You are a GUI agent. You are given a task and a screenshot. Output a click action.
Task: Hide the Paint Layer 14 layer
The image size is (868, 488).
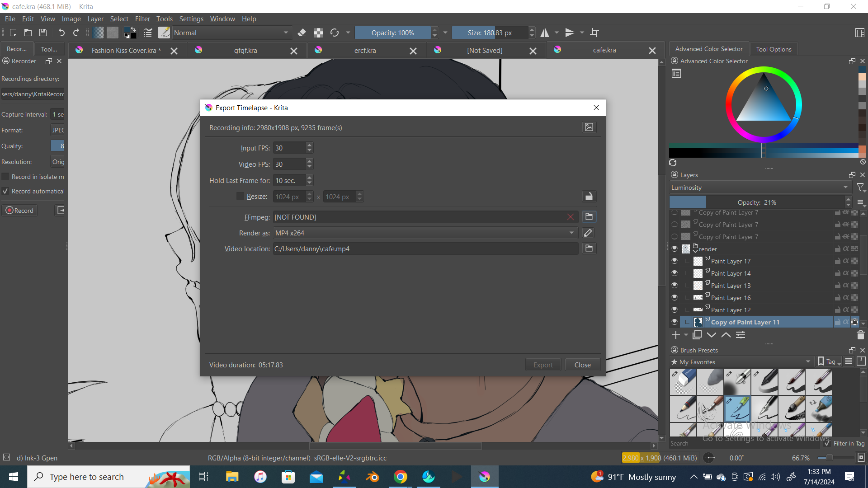coord(675,273)
